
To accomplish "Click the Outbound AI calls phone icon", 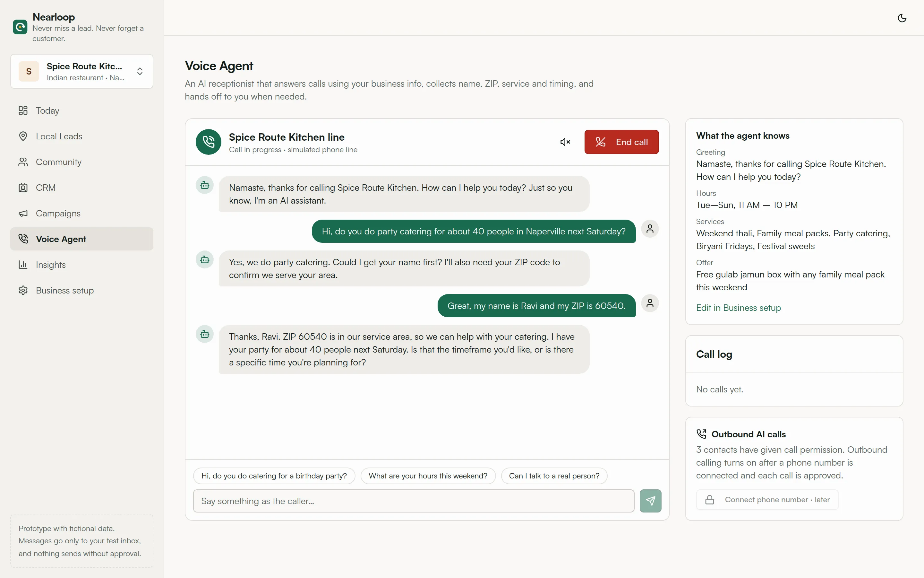I will point(701,434).
